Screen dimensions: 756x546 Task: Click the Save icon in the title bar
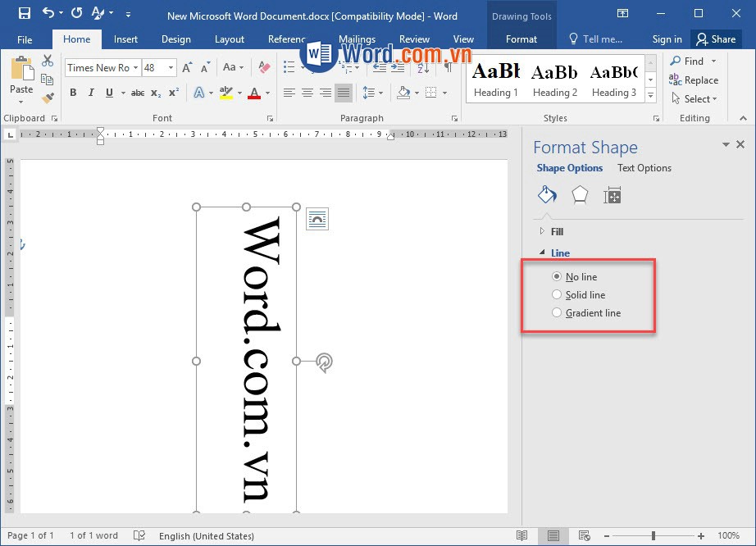tap(24, 13)
